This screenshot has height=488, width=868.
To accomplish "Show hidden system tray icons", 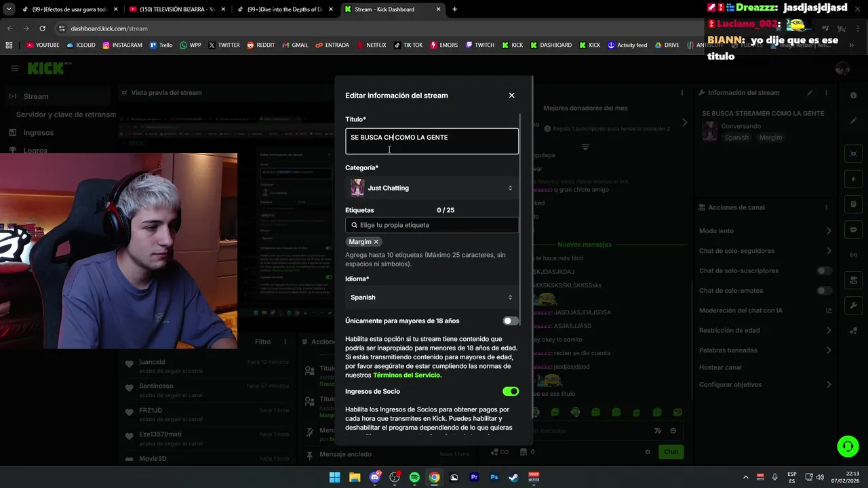I will pyautogui.click(x=746, y=477).
